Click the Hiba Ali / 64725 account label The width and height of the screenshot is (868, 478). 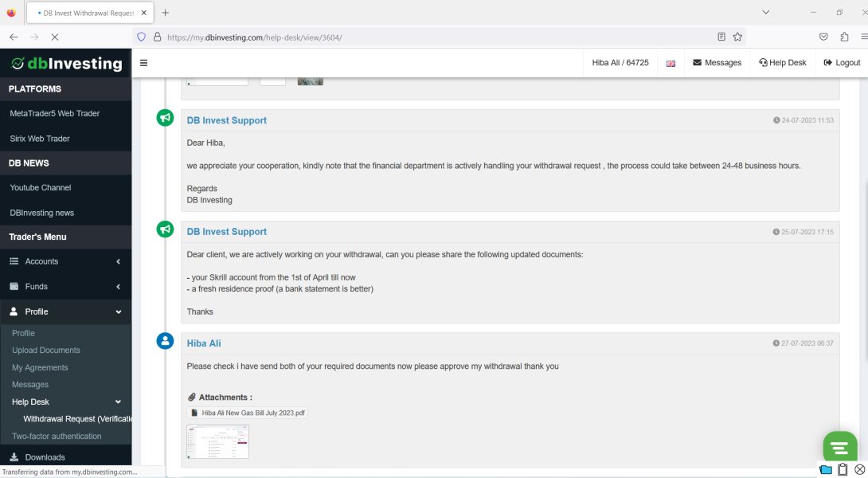[620, 63]
